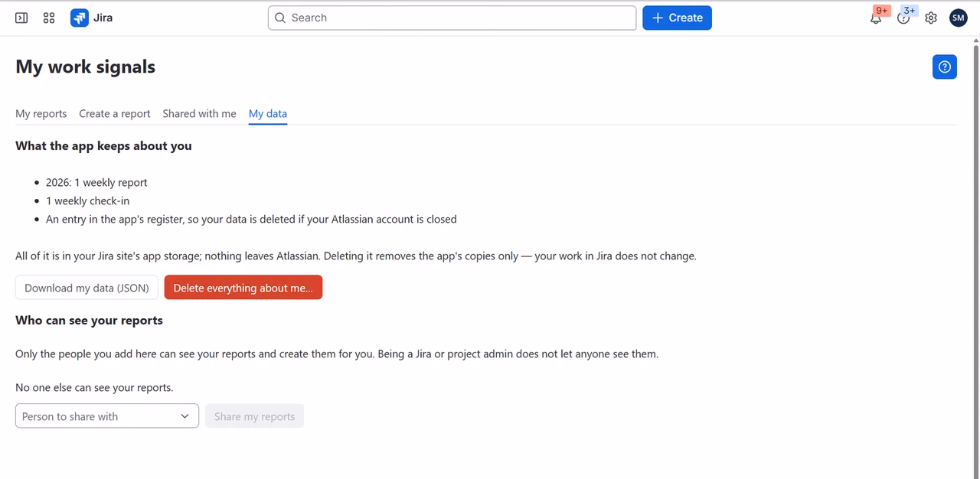
Task: Expand the sidebar panel icon
Action: [x=21, y=18]
